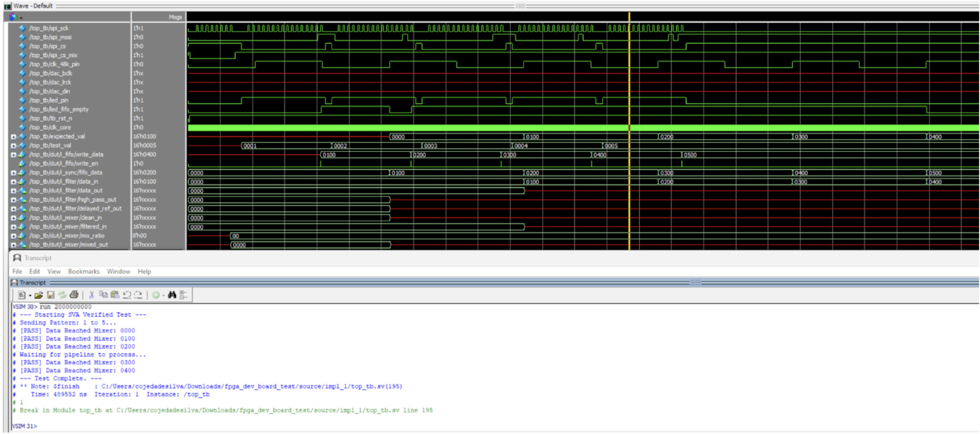
Task: Click the Undo arrow icon
Action: [127, 295]
